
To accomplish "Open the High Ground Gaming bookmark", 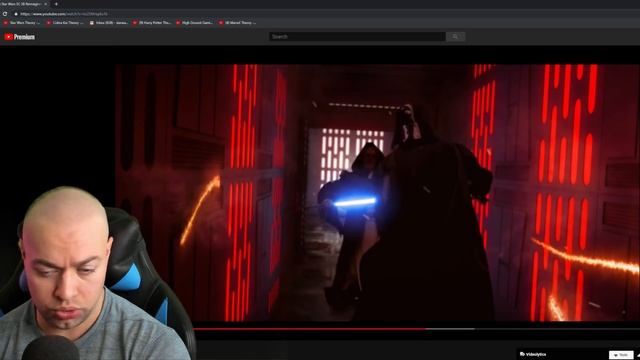I will point(195,23).
